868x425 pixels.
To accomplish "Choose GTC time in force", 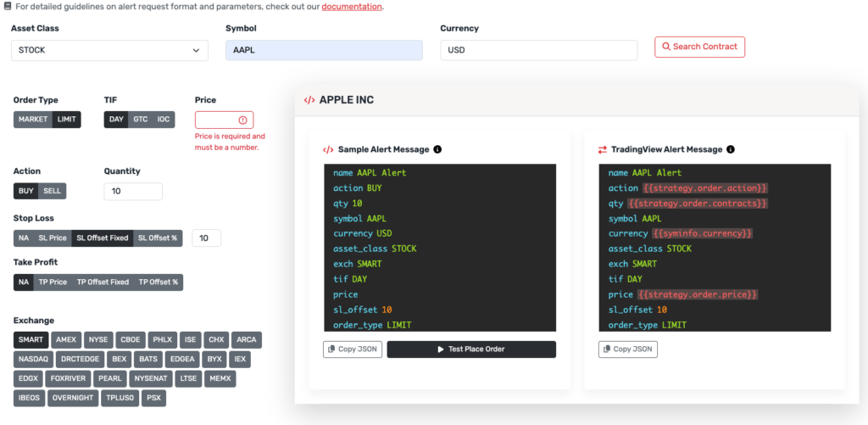I will point(141,119).
